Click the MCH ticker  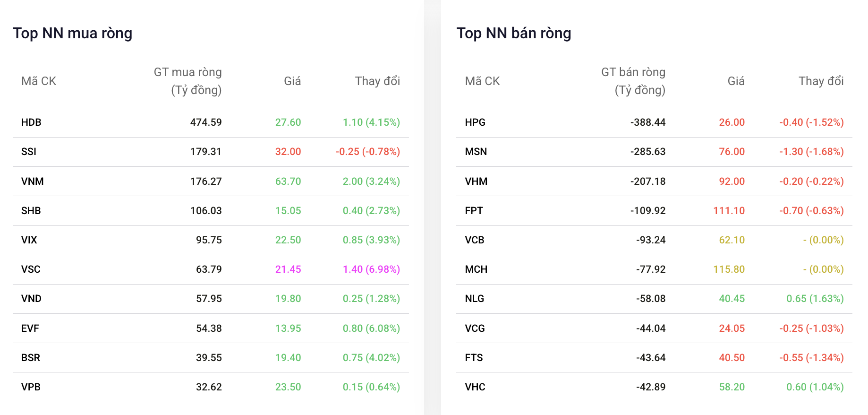point(476,269)
